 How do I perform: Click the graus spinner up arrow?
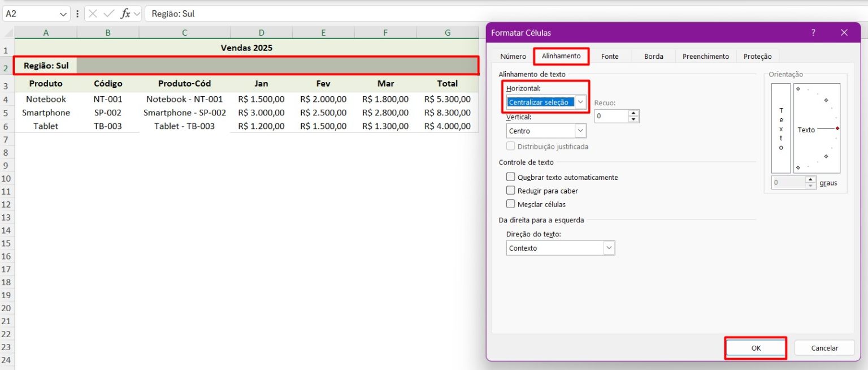[811, 179]
